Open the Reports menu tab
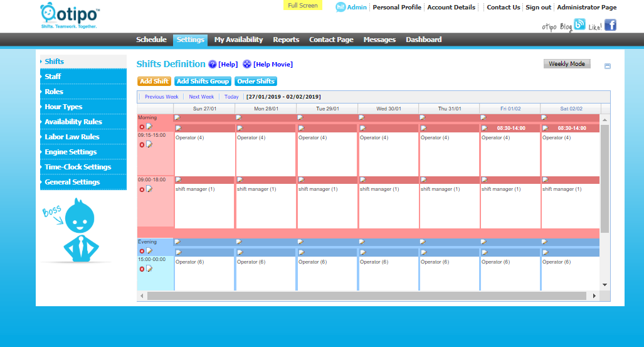The width and height of the screenshot is (644, 347). pos(286,40)
